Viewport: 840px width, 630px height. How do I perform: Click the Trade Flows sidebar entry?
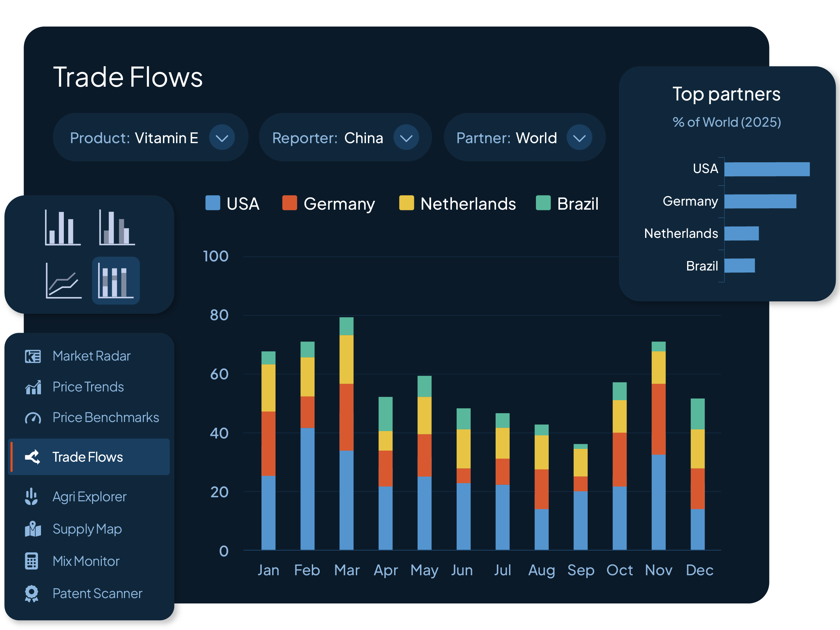point(87,457)
